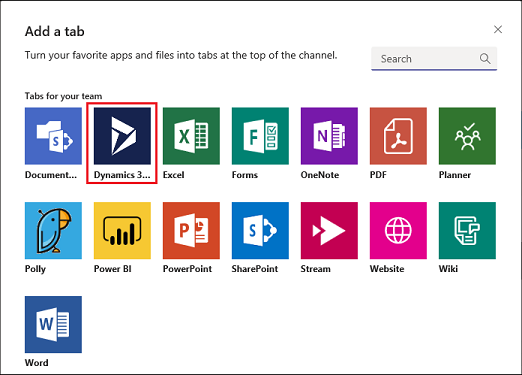Screen dimensions: 522x375
Task: Click the 'Stream' label text
Action: click(x=315, y=269)
